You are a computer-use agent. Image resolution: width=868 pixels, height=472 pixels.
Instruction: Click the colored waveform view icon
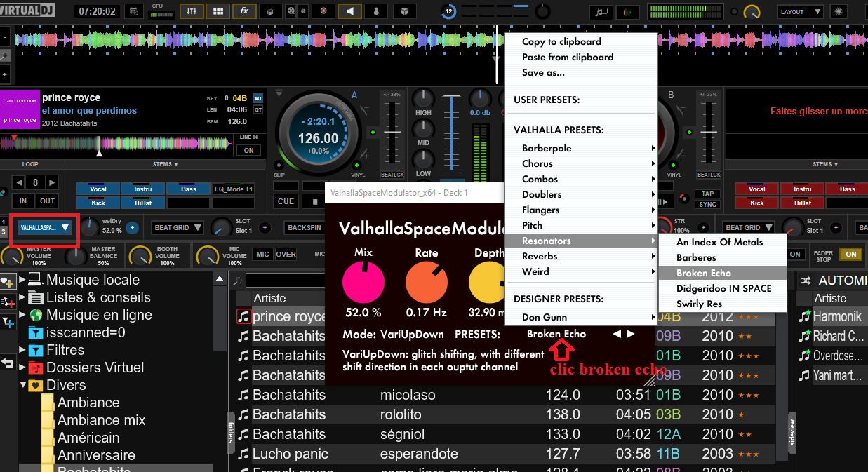(x=627, y=12)
